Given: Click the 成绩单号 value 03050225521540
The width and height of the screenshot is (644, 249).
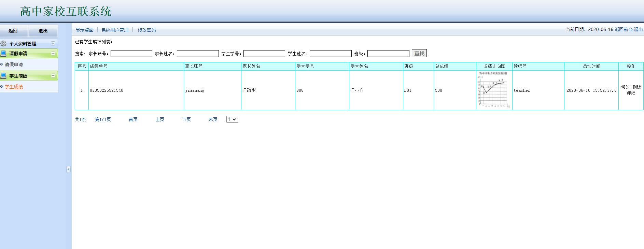Looking at the screenshot, I should pos(107,90).
